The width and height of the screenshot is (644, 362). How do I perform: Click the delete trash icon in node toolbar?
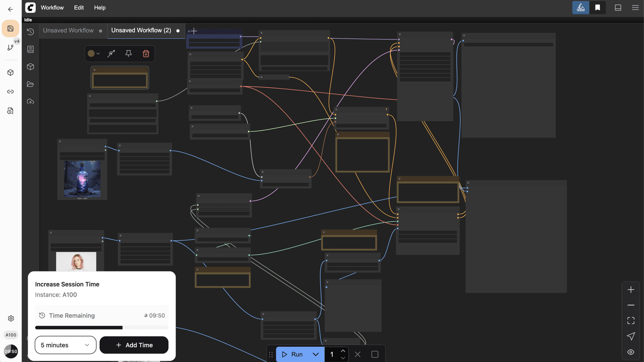146,53
